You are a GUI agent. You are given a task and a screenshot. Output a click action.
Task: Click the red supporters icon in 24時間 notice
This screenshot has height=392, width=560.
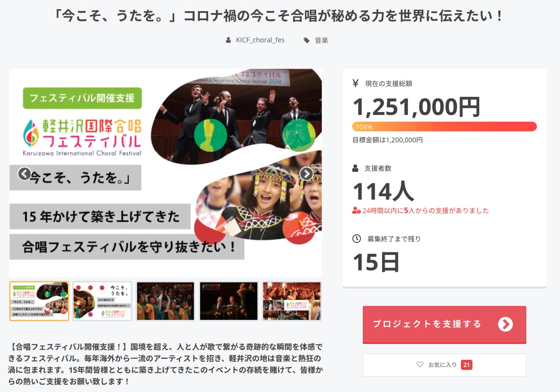pyautogui.click(x=356, y=211)
